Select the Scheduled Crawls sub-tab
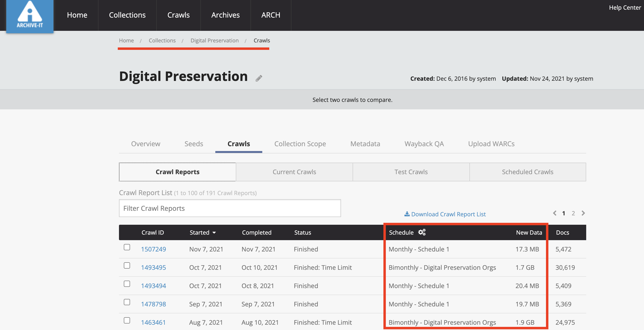This screenshot has width=644, height=330. click(527, 172)
